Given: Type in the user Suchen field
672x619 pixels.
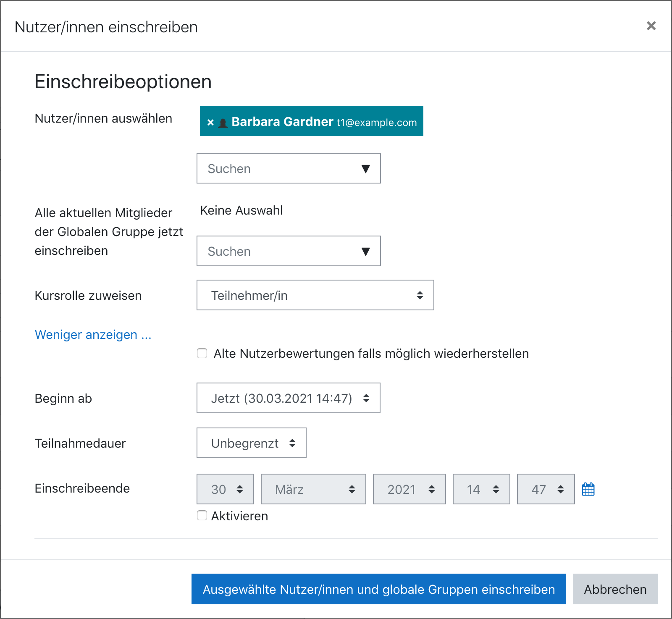Looking at the screenshot, I should [277, 169].
